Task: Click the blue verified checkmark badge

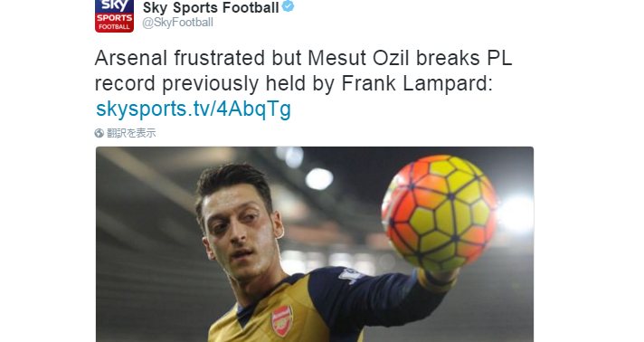Action: [x=289, y=6]
